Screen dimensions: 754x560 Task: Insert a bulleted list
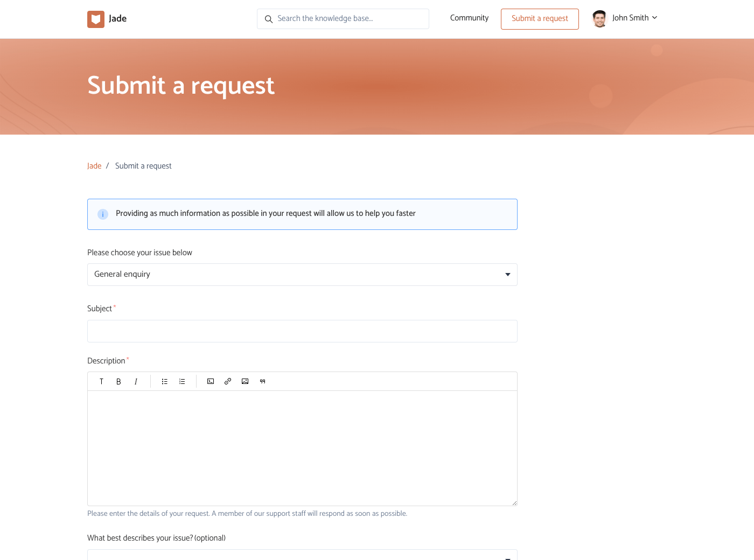click(x=165, y=381)
